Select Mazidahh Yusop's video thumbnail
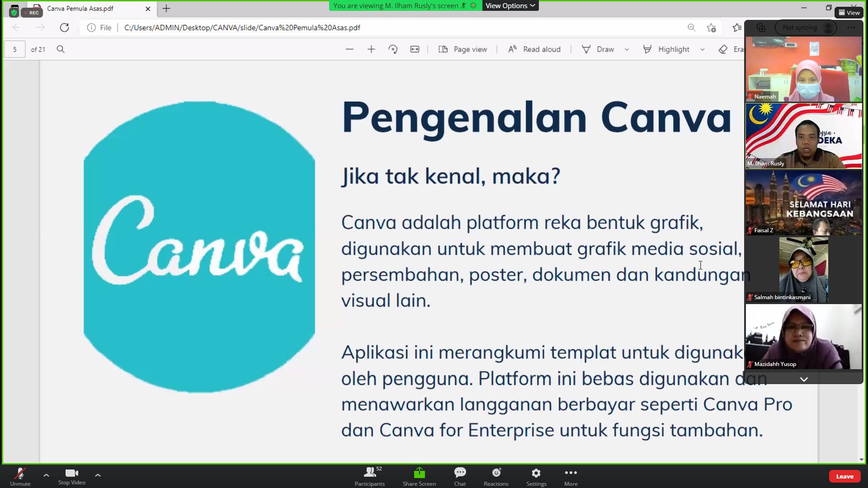Image resolution: width=868 pixels, height=488 pixels. pyautogui.click(x=804, y=337)
